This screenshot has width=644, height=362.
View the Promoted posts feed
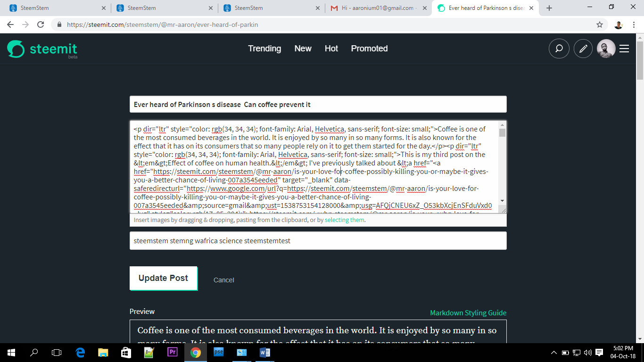369,49
